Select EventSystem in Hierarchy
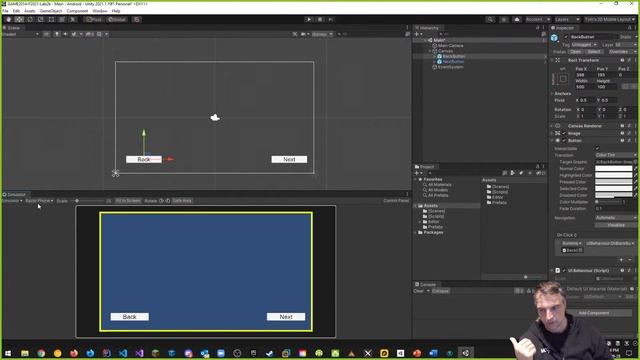This screenshot has width=640, height=360. tap(450, 67)
